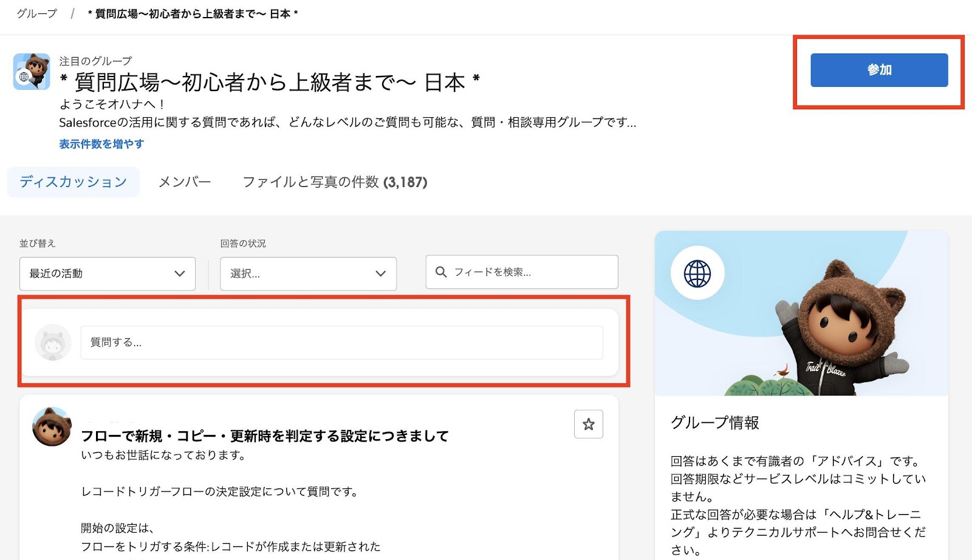Click the 注目のグループ label
The image size is (972, 560).
[x=95, y=61]
